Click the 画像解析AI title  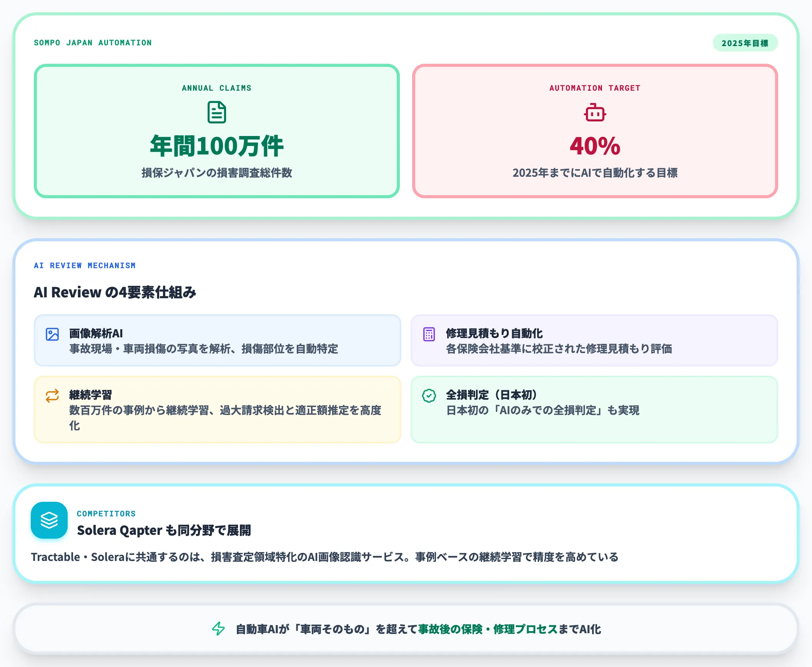(96, 333)
